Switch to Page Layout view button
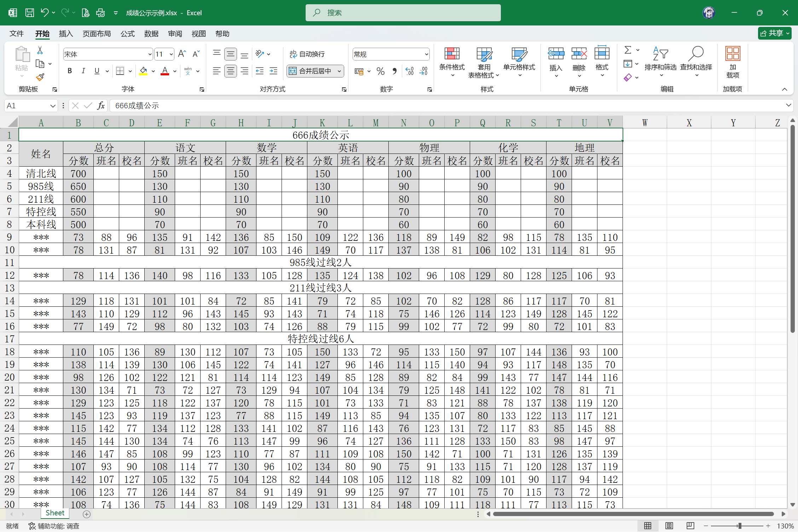Image resolution: width=798 pixels, height=532 pixels. (669, 526)
